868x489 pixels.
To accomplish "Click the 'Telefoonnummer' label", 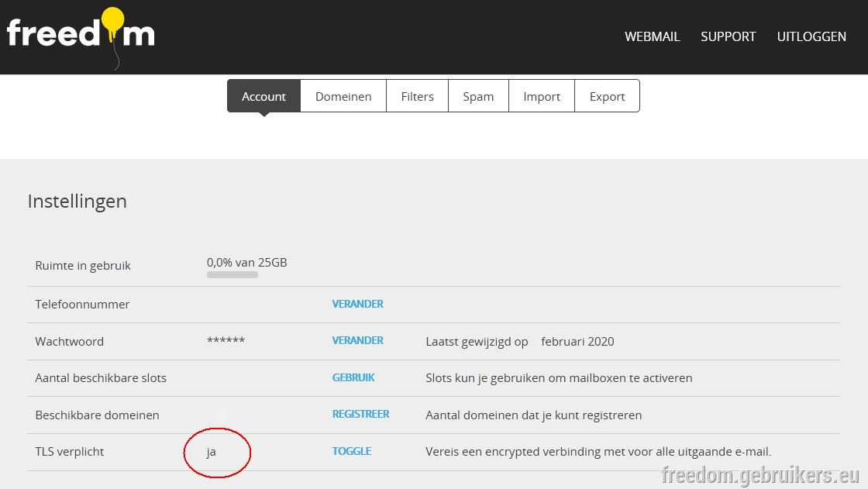I will pyautogui.click(x=82, y=304).
